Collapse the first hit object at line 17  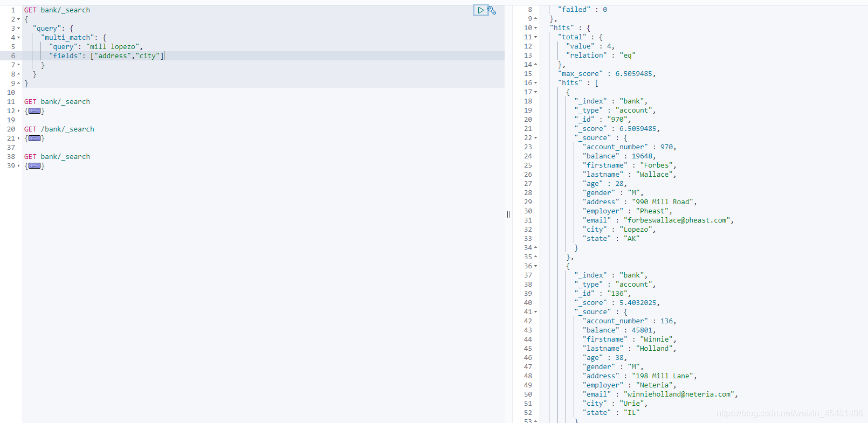[x=535, y=92]
